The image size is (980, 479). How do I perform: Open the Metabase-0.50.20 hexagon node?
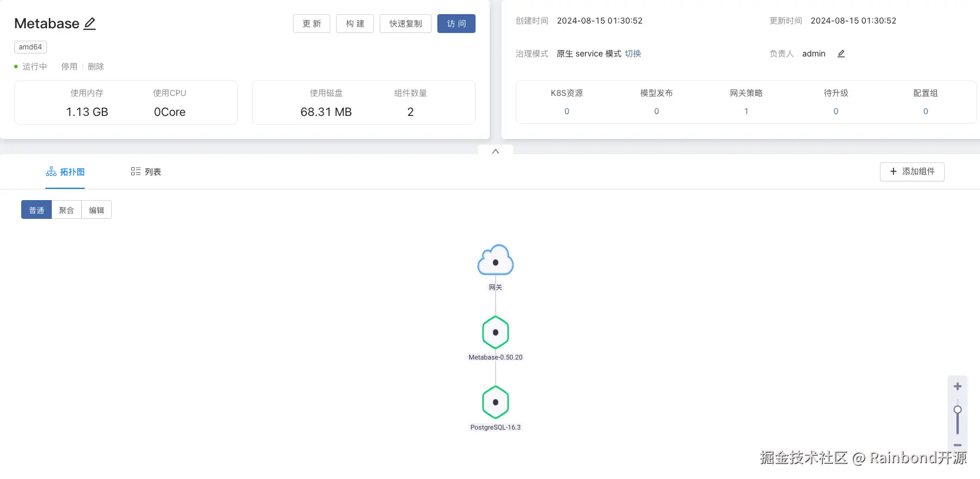tap(496, 332)
